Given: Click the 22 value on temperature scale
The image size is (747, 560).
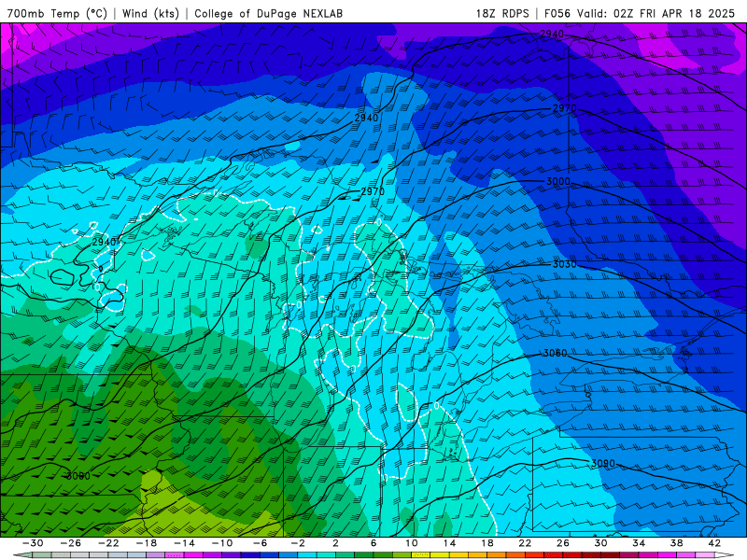Looking at the screenshot, I should 525,543.
